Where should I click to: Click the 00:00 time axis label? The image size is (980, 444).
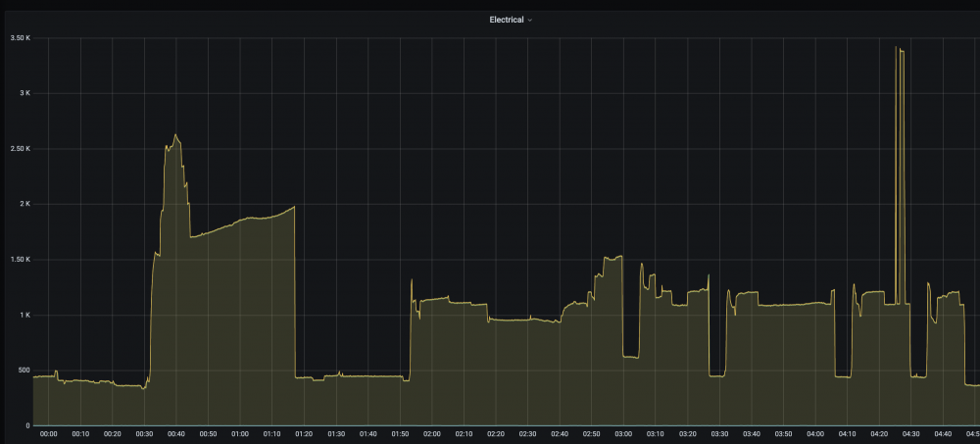click(48, 434)
